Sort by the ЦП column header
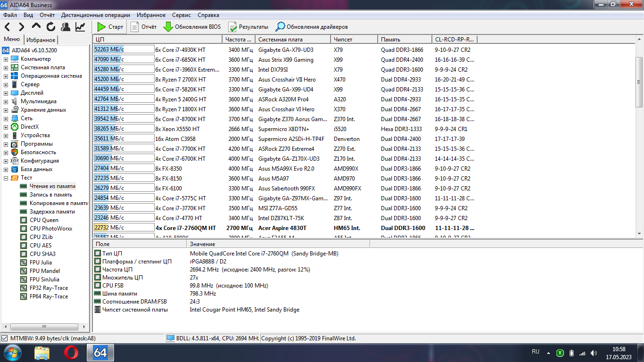 click(x=157, y=40)
